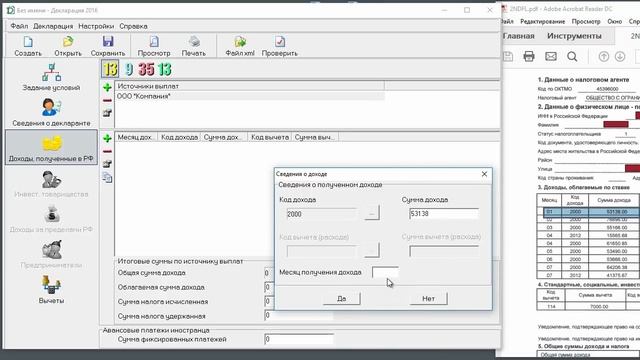640x360 pixels.
Task: Open the Файл menu
Action: (x=19, y=26)
